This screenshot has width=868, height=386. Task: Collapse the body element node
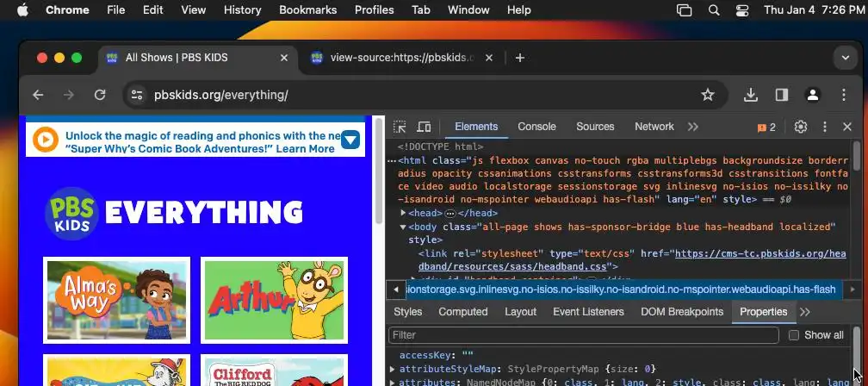(x=404, y=227)
